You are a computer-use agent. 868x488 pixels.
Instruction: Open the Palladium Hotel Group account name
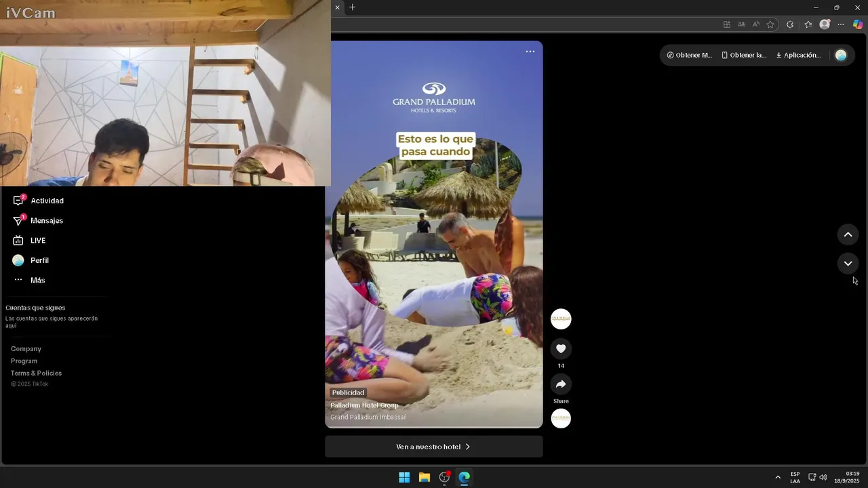pos(364,405)
